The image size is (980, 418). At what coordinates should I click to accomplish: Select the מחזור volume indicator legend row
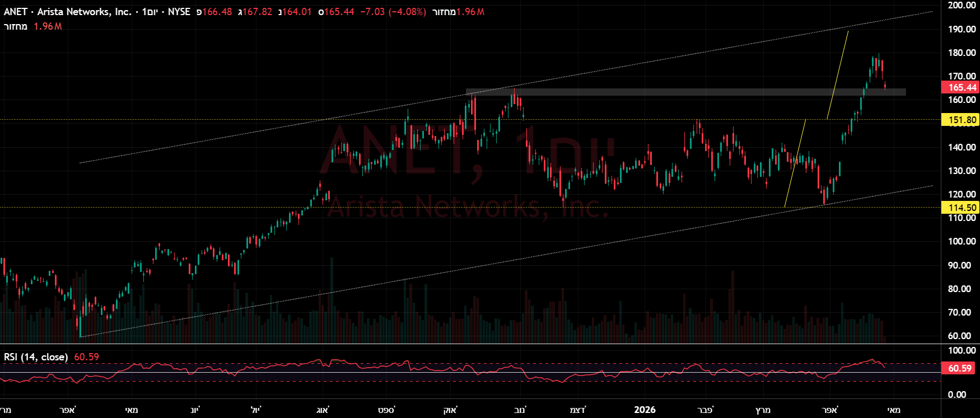32,26
